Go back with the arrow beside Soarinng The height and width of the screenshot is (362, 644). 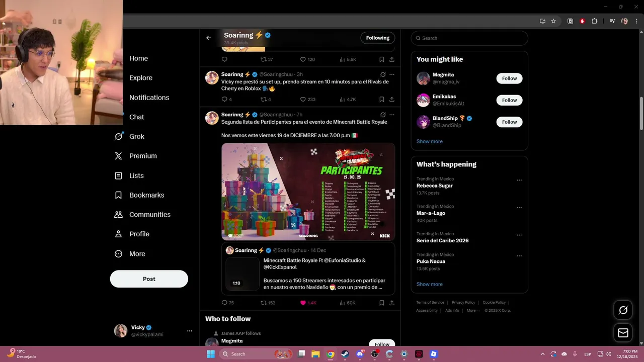click(x=209, y=38)
